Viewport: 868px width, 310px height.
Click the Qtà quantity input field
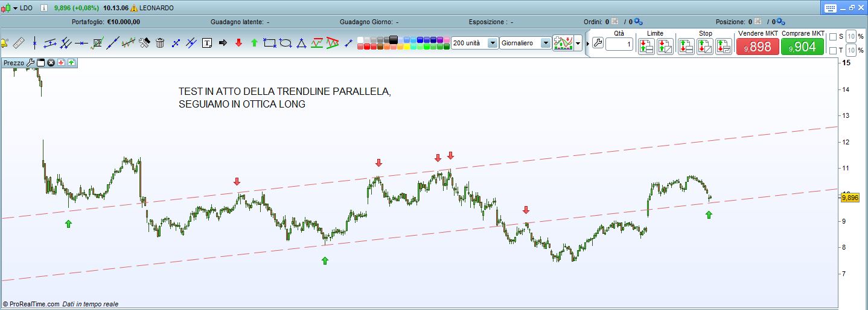pos(619,45)
